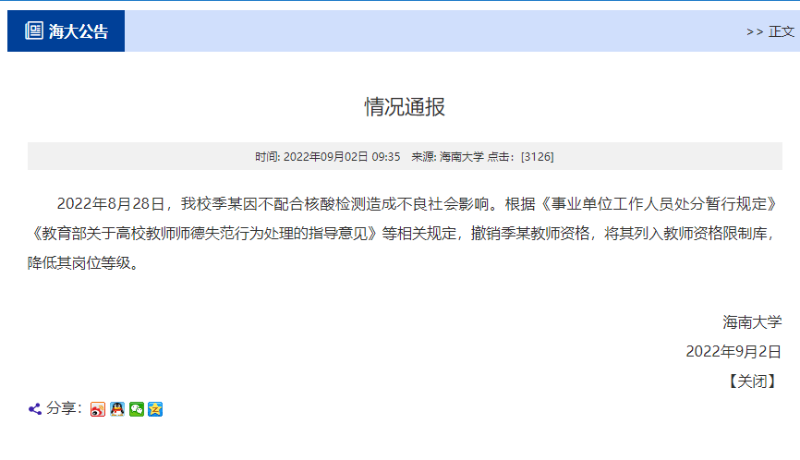Viewport: 800px width, 460px height.
Task: Click the source text 来源: 海南大学
Action: [447, 157]
